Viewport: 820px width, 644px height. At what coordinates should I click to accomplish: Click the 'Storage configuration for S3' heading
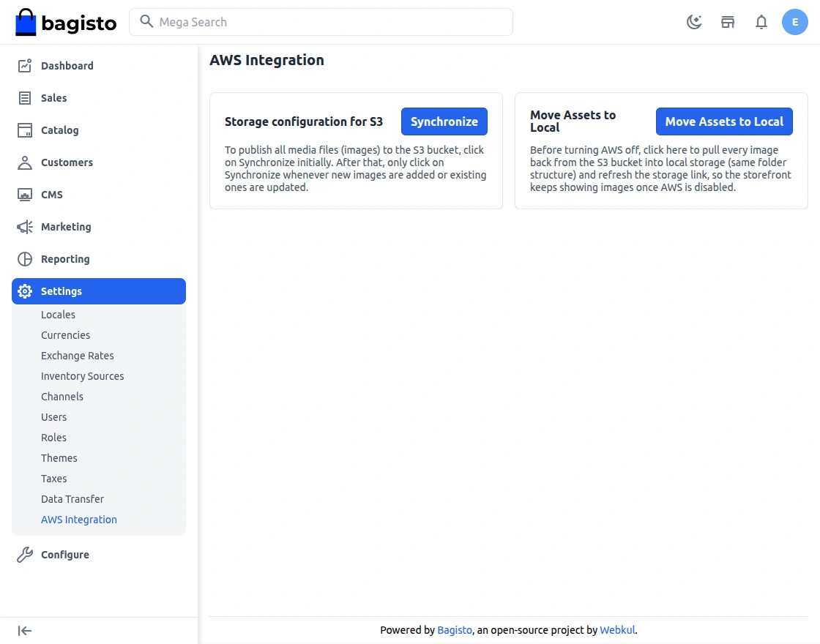click(304, 121)
